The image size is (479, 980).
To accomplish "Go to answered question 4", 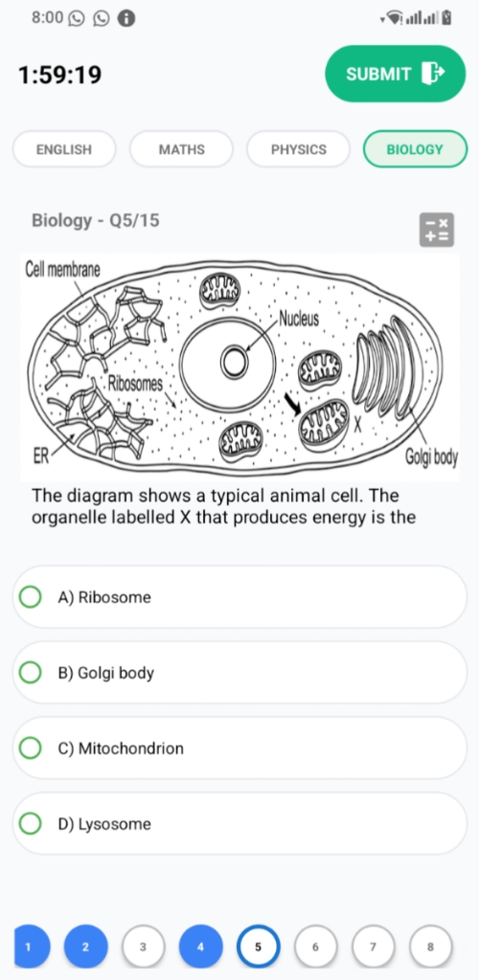I will pos(201,947).
